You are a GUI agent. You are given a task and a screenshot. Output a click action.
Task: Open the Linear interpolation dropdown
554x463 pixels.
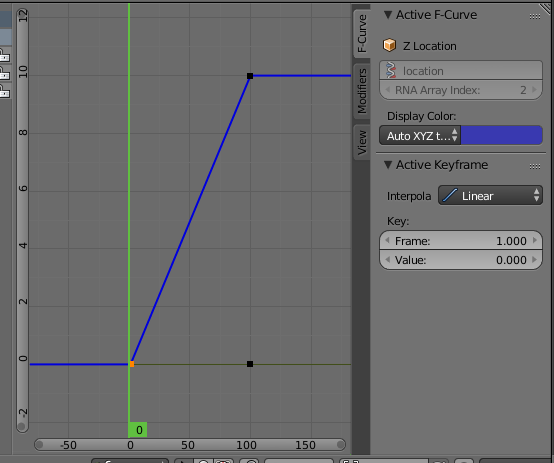click(490, 195)
